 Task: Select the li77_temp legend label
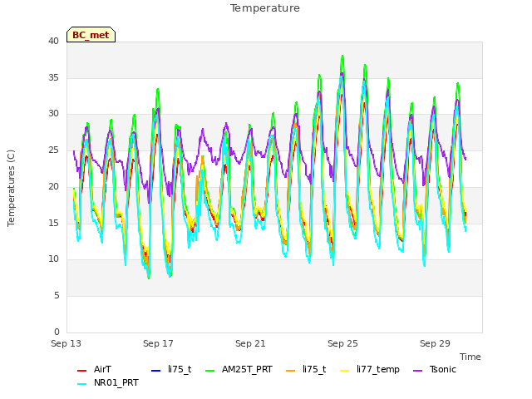coord(377,369)
